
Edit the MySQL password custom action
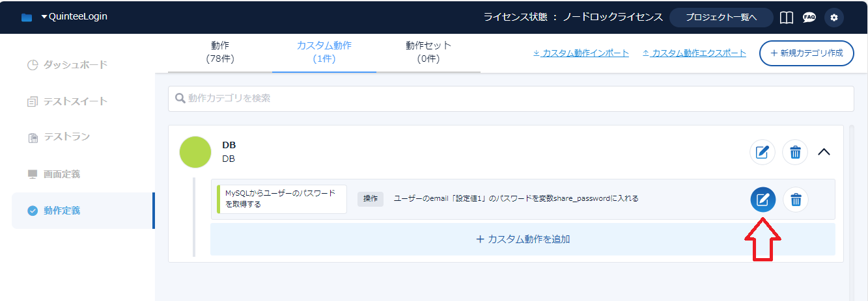click(x=763, y=199)
